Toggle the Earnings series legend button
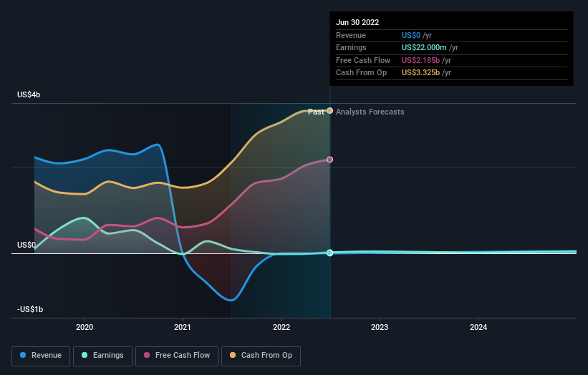 [102, 356]
